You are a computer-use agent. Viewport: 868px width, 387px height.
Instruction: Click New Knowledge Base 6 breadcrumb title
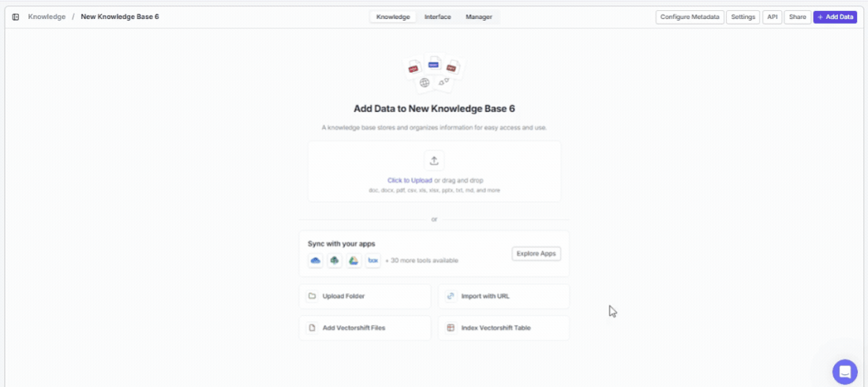120,17
